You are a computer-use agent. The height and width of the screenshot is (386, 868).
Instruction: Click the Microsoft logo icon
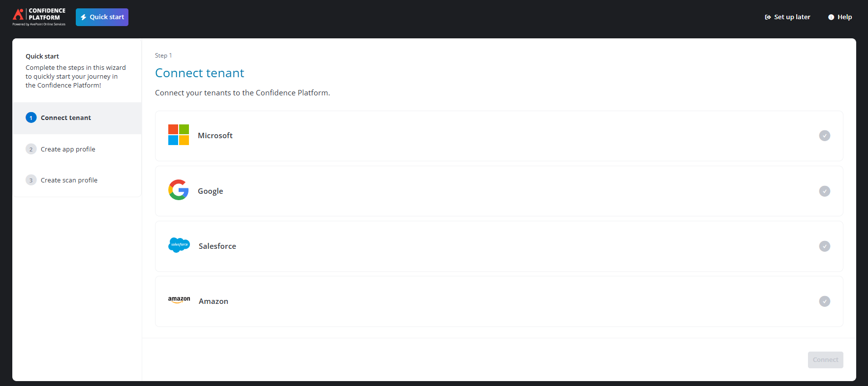(x=179, y=135)
